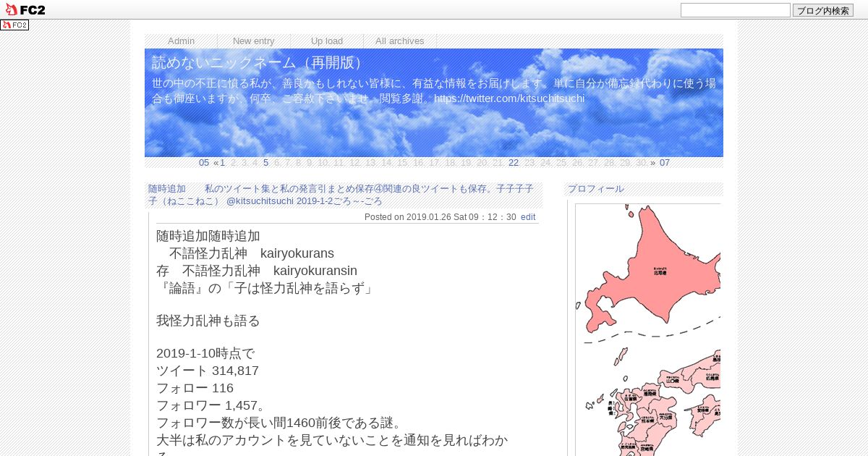Click the line 2019-1-10時点で
Image resolution: width=868 pixels, height=456 pixels.
[x=205, y=354]
